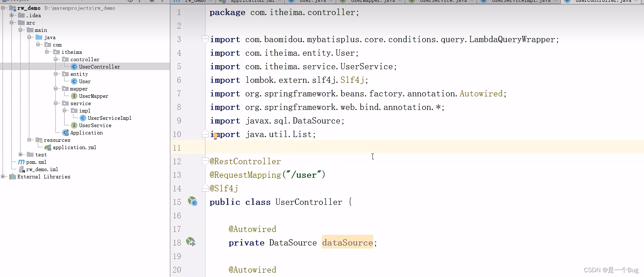The height and width of the screenshot is (277, 644).
Task: Click the autowired dependency gutter icon on line 18
Action: click(191, 242)
